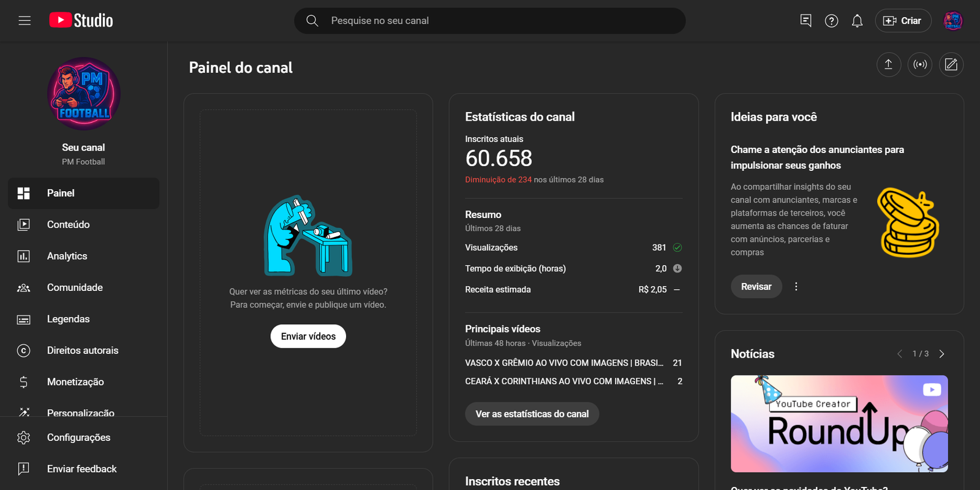
Task: Open Direitos autorais in the sidebar
Action: (x=83, y=350)
